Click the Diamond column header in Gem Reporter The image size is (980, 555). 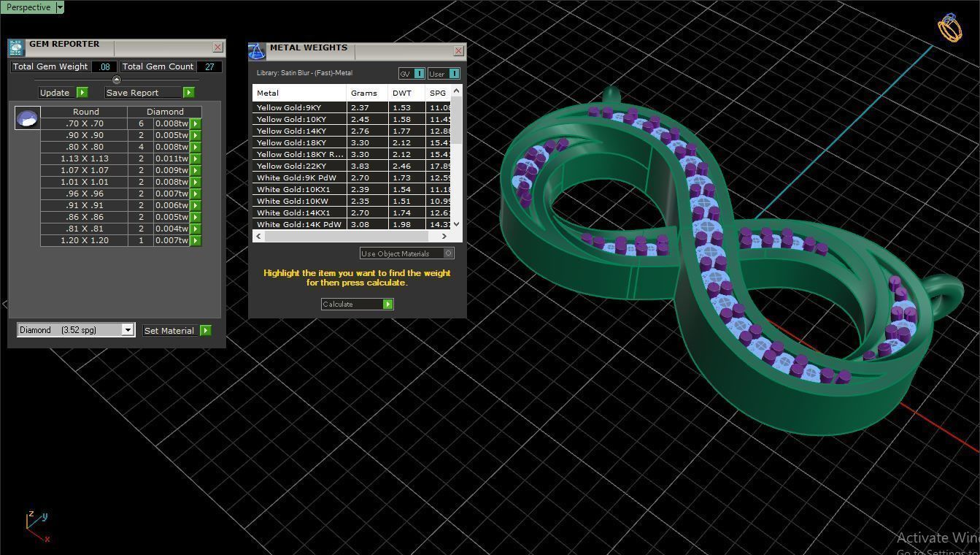pyautogui.click(x=165, y=112)
